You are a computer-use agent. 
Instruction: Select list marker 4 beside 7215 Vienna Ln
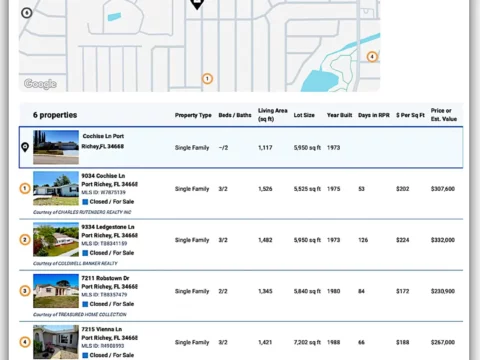tap(25, 342)
